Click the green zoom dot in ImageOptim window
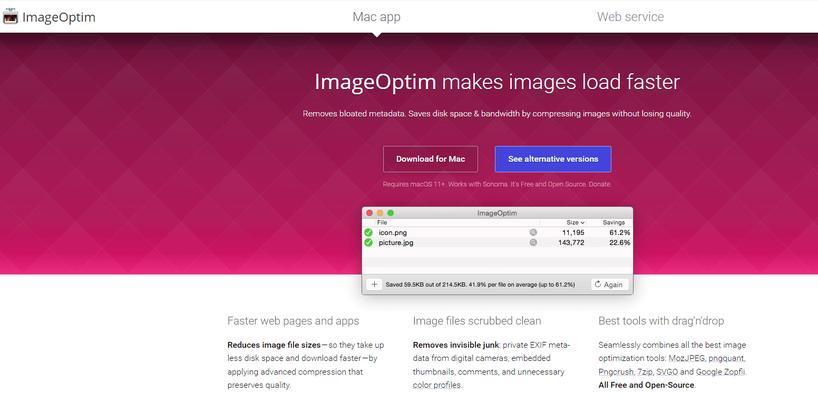The width and height of the screenshot is (818, 400). point(390,213)
